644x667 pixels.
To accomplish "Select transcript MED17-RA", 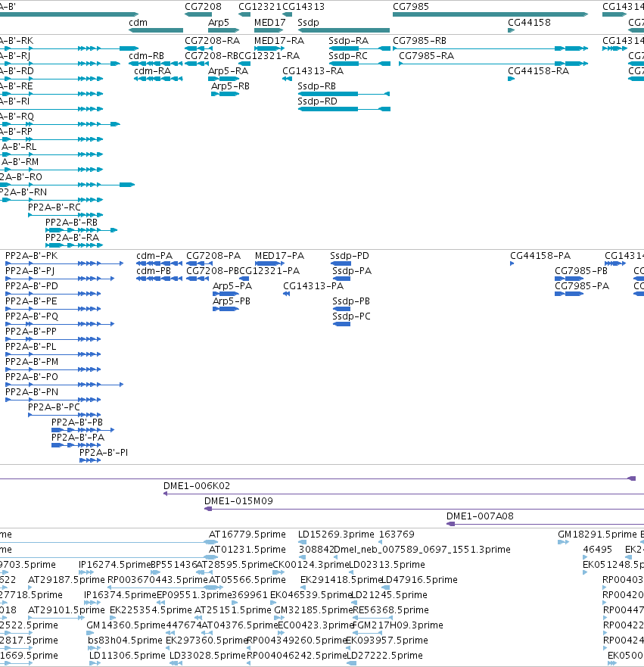I will (x=268, y=48).
